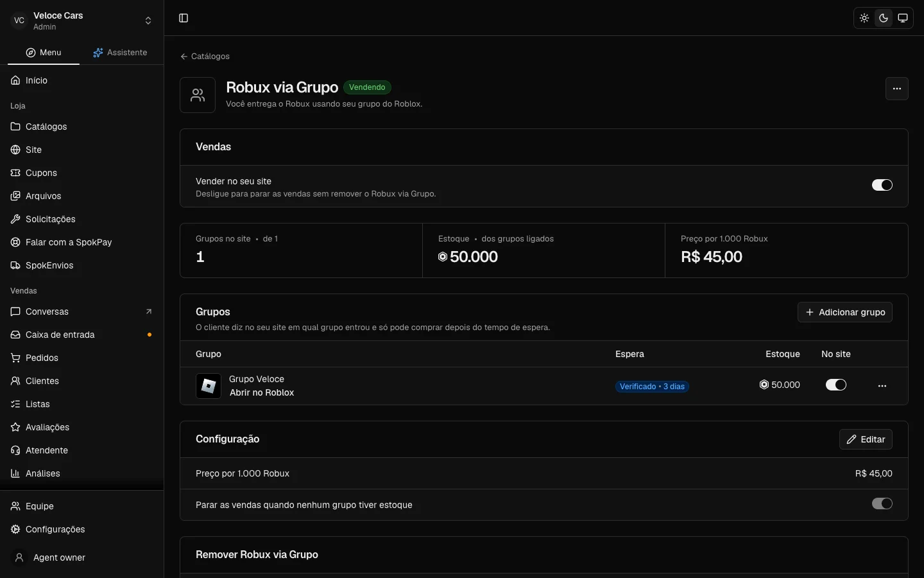Open Falar com a SpokPay
The height and width of the screenshot is (578, 924).
[x=81, y=242]
